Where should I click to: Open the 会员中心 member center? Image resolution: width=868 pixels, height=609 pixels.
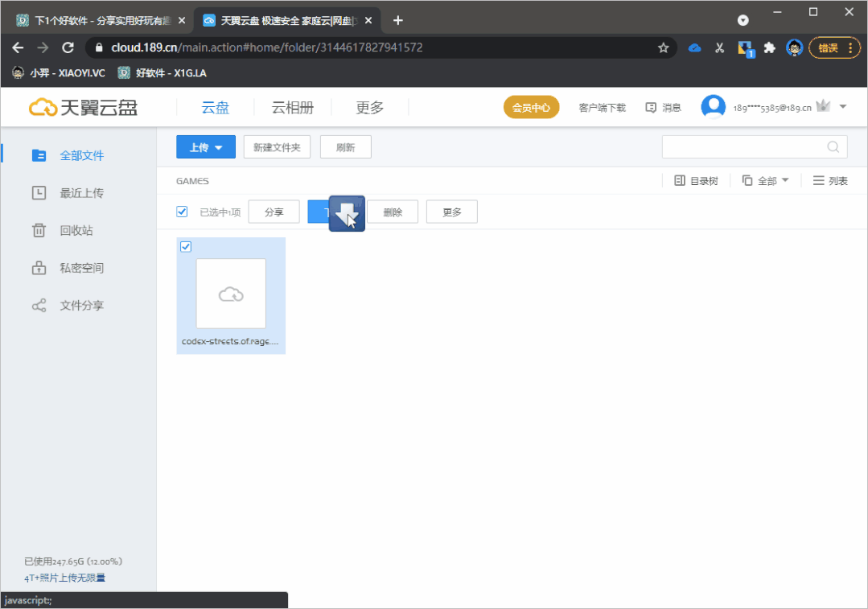pyautogui.click(x=531, y=108)
